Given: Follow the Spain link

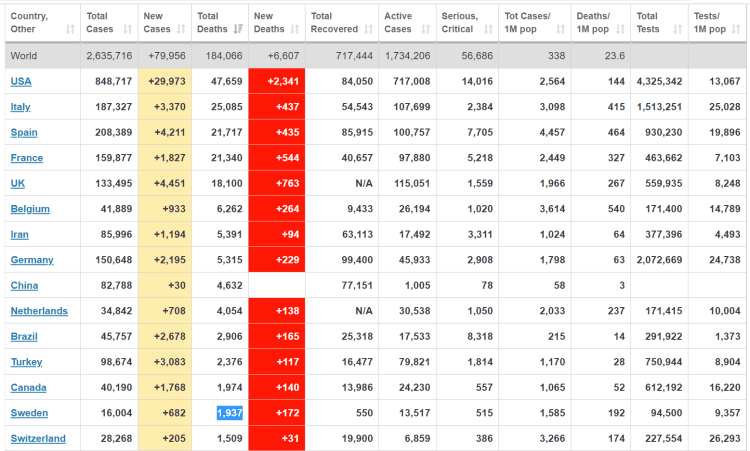Looking at the screenshot, I should point(24,133).
